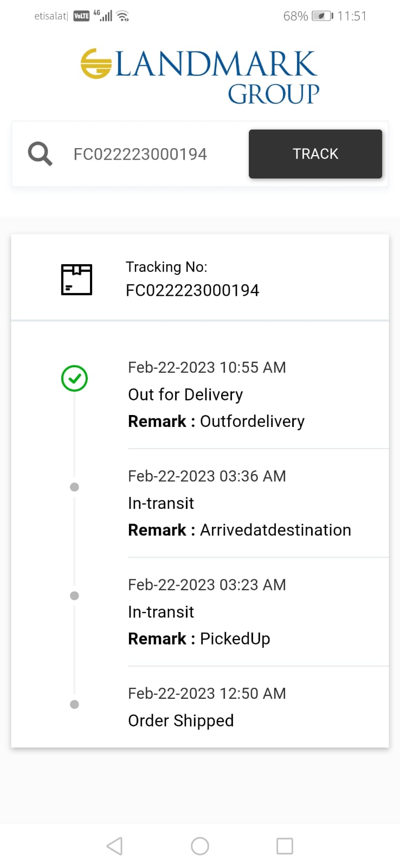Viewport: 400px width, 868px height.
Task: Click the Wi-Fi signal status icon
Action: tap(124, 16)
